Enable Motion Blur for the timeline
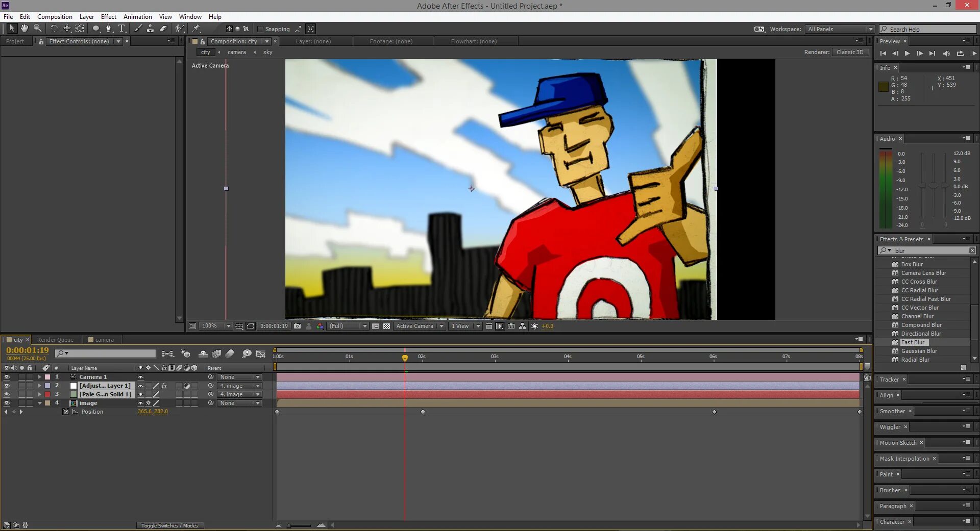The width and height of the screenshot is (980, 531). click(x=230, y=353)
